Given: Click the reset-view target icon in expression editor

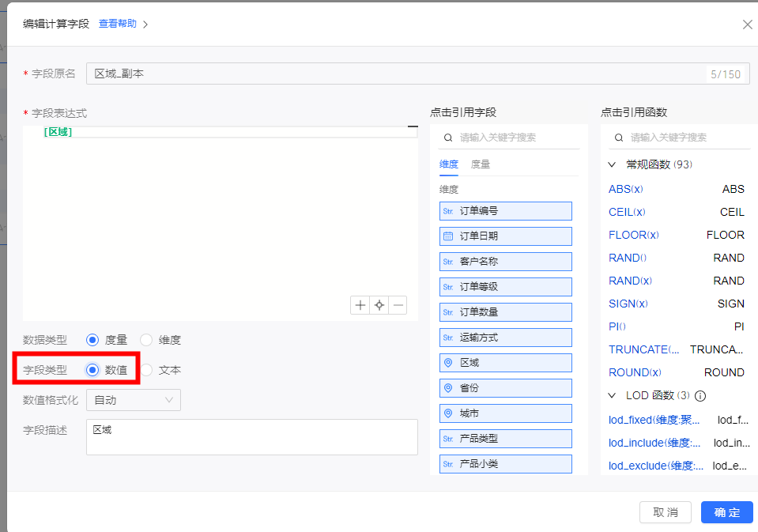Looking at the screenshot, I should 379,305.
